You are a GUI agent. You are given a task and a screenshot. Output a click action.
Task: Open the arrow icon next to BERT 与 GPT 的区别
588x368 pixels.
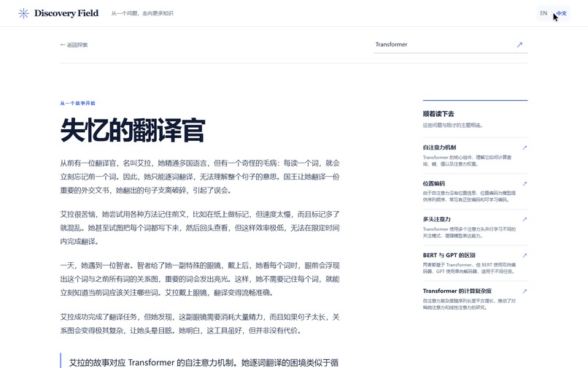tap(525, 256)
